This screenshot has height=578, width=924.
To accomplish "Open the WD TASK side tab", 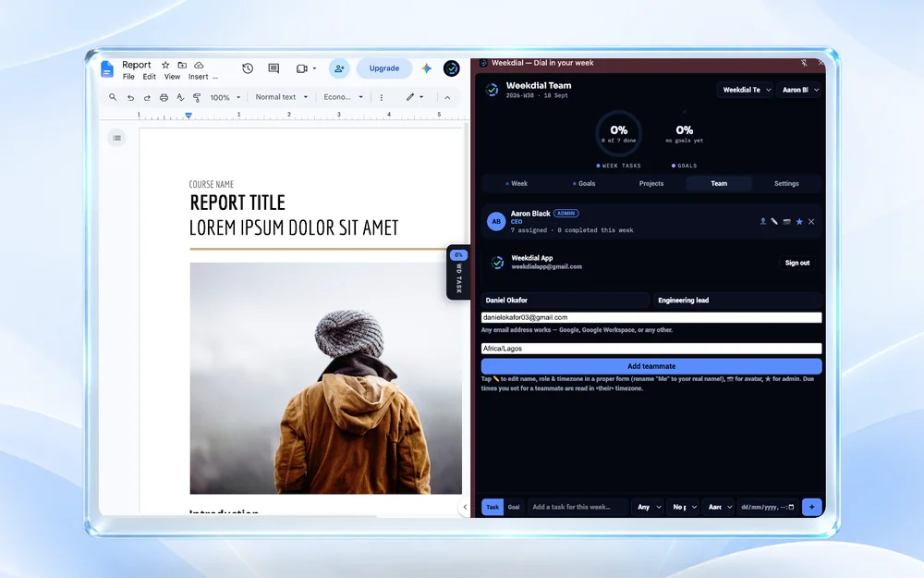I will [x=458, y=273].
